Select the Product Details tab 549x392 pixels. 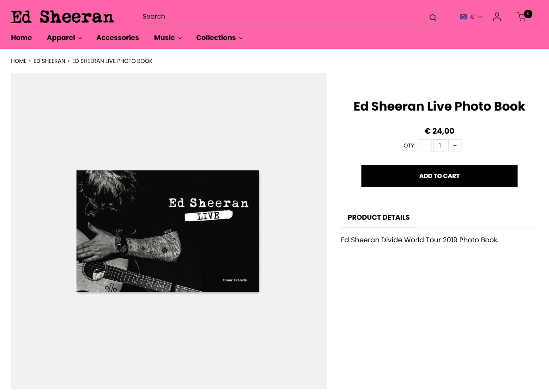[x=379, y=217]
